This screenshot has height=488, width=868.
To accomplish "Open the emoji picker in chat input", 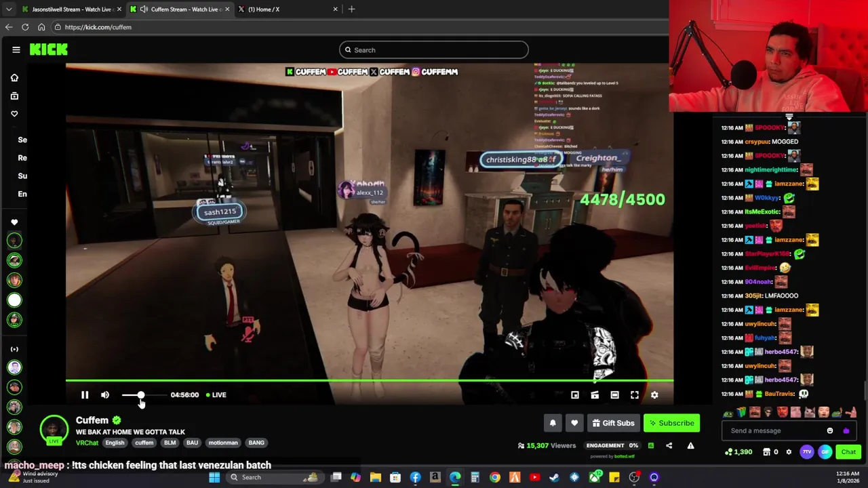I will tap(830, 430).
